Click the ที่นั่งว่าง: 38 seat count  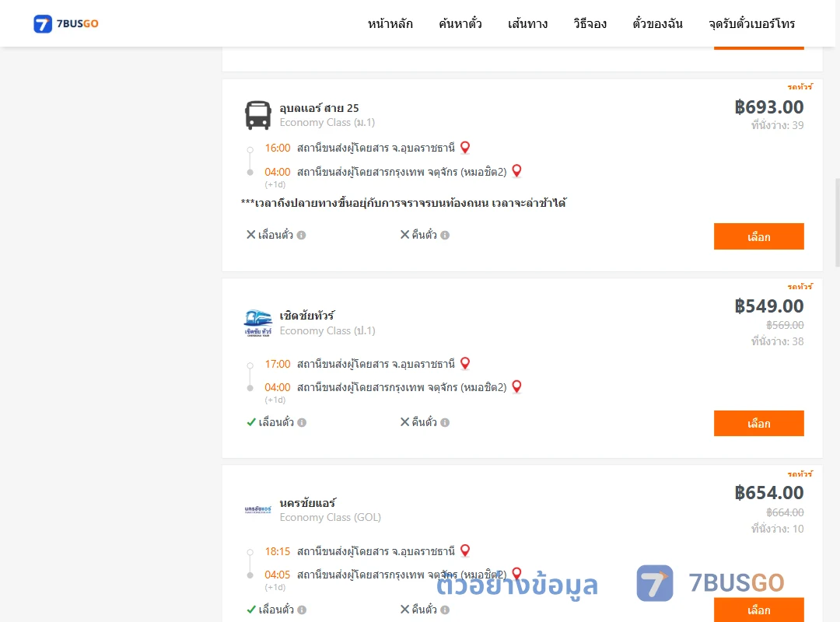[777, 341]
